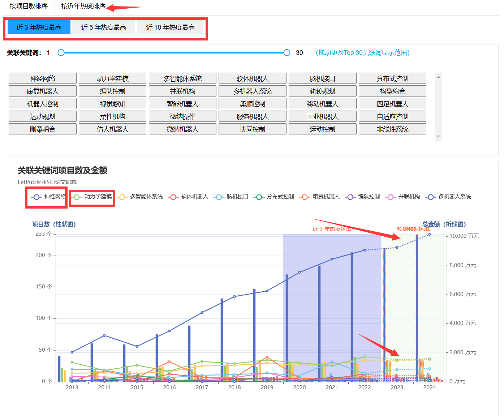Toggle the 编队控制 legend marker
504x420 pixels.
click(350, 197)
